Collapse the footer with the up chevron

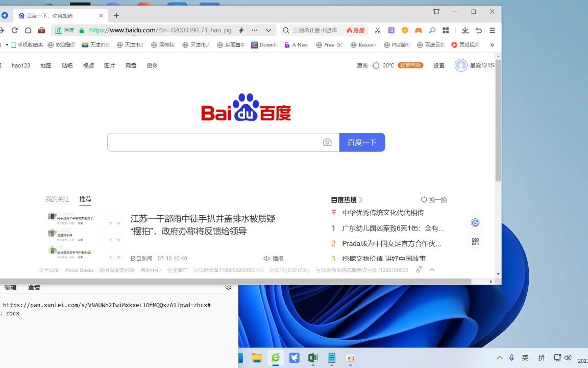coord(432,270)
